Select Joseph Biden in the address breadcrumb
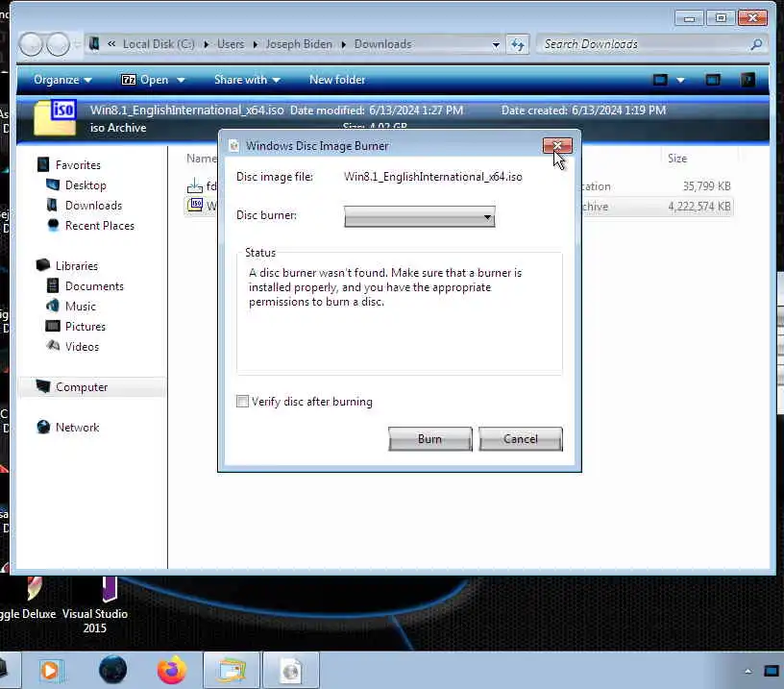 click(299, 44)
